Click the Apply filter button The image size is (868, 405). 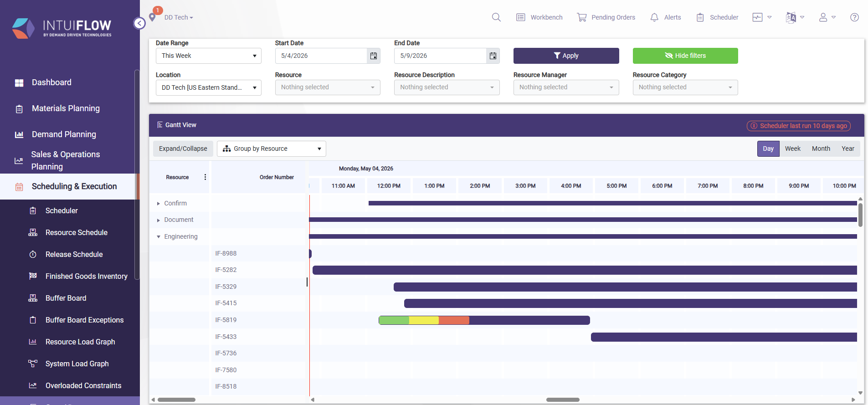click(x=566, y=56)
